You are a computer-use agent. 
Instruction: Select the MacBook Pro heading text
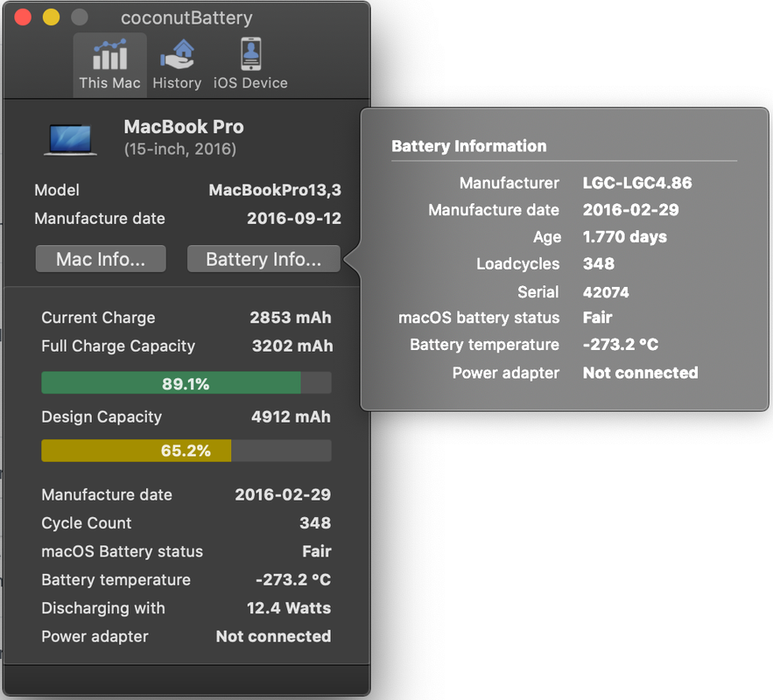(184, 127)
